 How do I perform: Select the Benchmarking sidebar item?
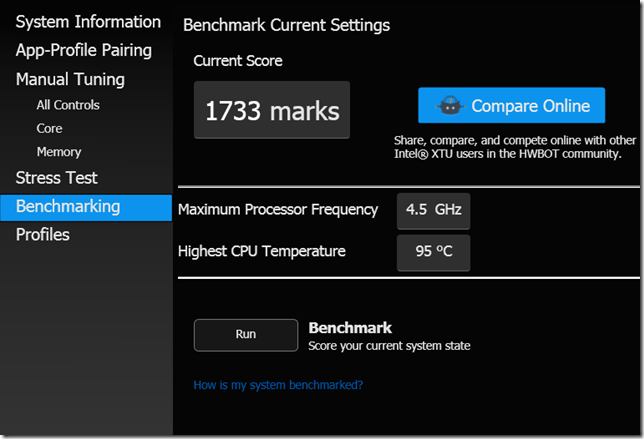click(86, 207)
